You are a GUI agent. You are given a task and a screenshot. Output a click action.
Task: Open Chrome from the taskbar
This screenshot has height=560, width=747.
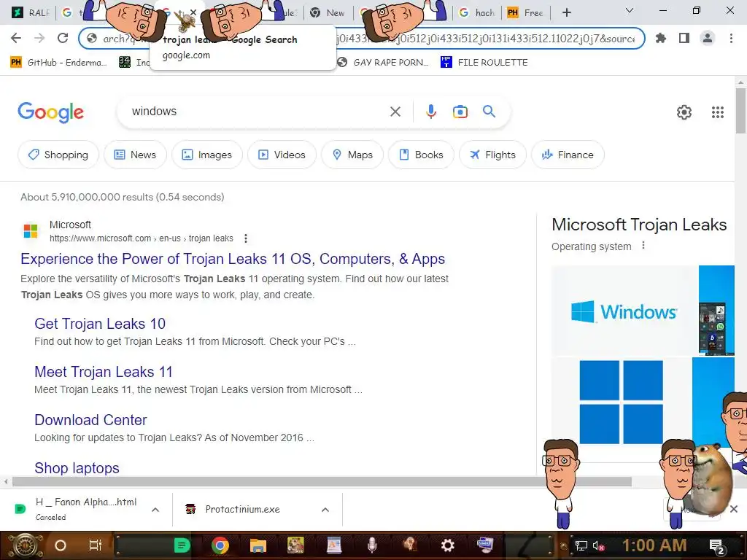pos(220,545)
